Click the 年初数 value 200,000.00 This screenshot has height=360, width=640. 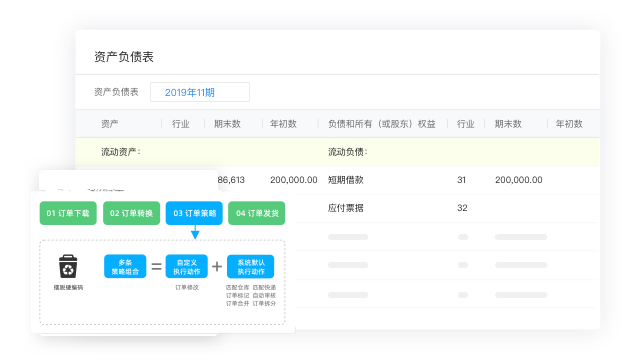coord(294,180)
